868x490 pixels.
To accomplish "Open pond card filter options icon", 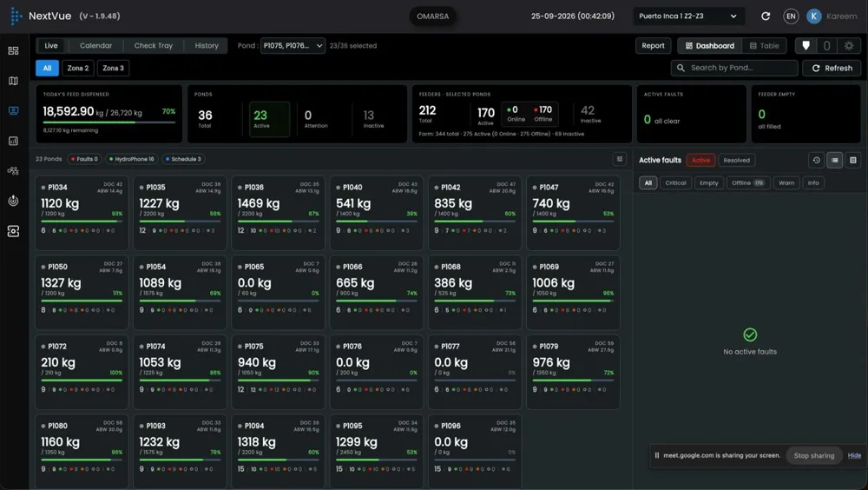I will [620, 159].
